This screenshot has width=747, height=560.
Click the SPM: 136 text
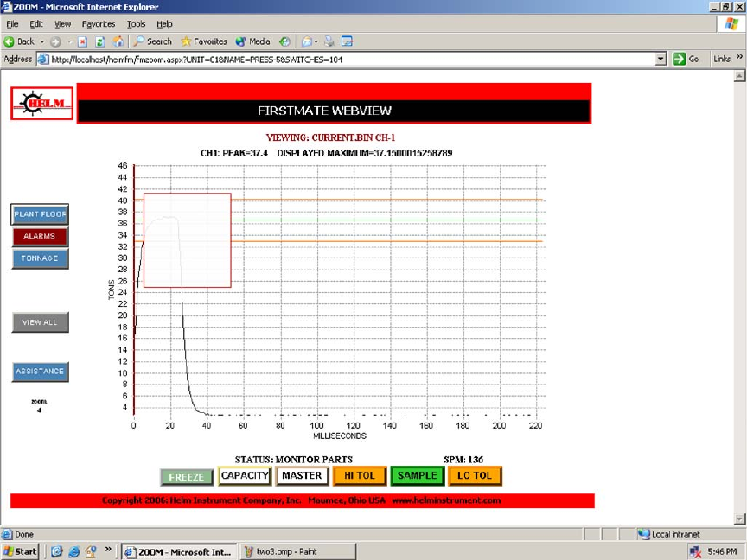(x=463, y=460)
